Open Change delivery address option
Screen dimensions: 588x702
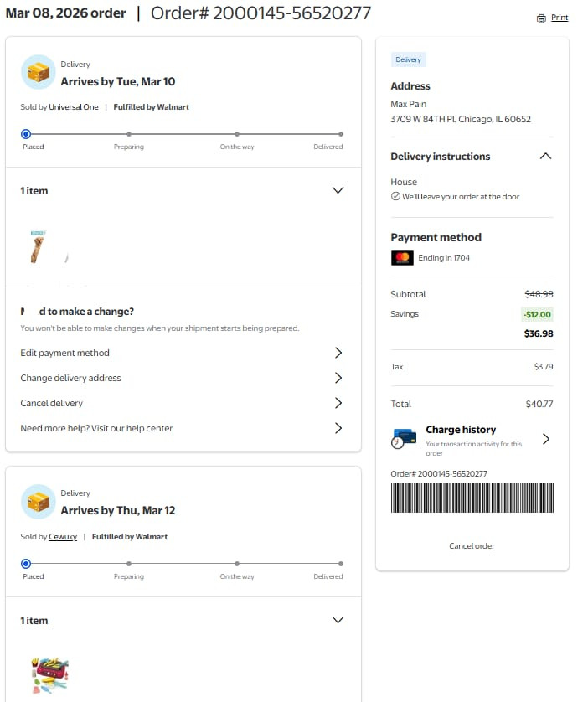coord(182,378)
